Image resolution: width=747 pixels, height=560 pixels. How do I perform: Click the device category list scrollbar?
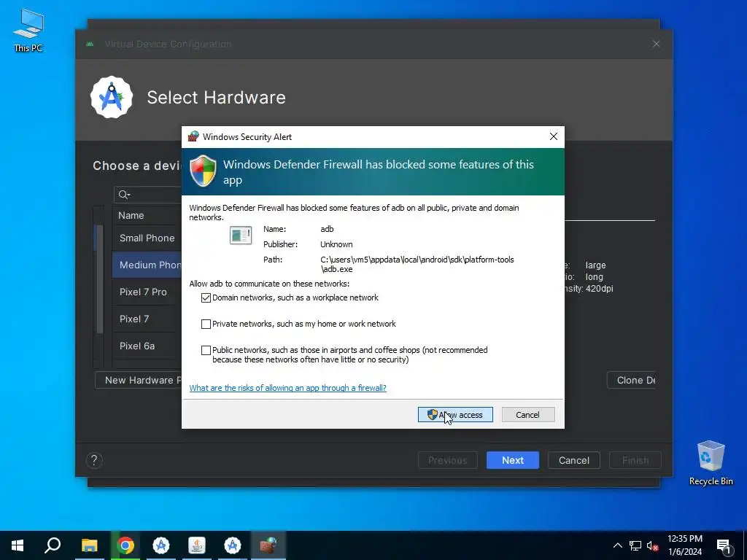(99, 279)
